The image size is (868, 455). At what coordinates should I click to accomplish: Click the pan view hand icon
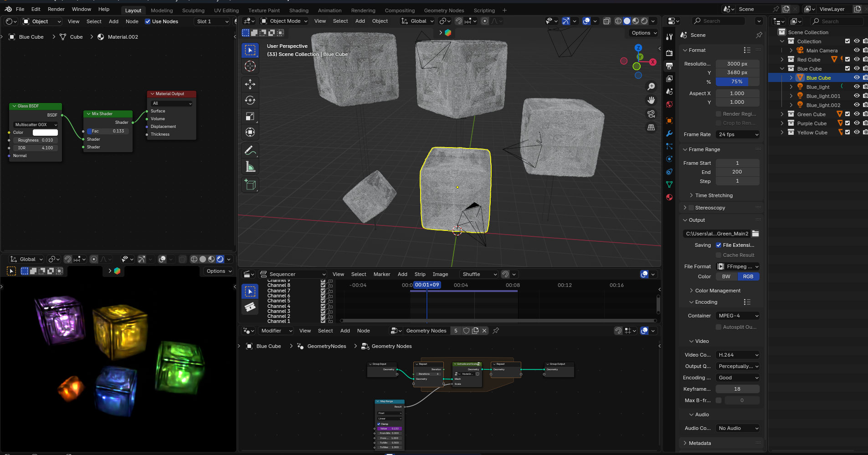[651, 100]
